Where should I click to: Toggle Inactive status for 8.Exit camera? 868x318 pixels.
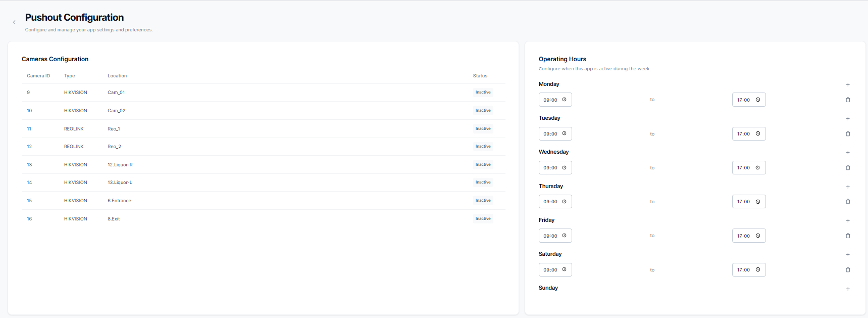tap(483, 219)
